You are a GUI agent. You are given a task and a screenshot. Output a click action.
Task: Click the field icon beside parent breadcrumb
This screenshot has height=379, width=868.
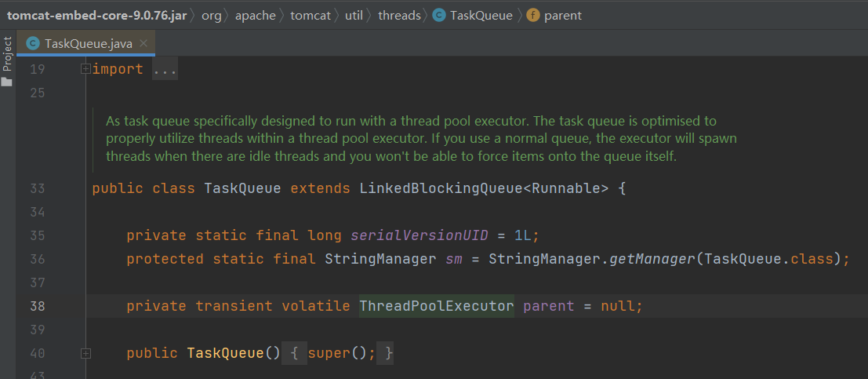click(x=533, y=16)
